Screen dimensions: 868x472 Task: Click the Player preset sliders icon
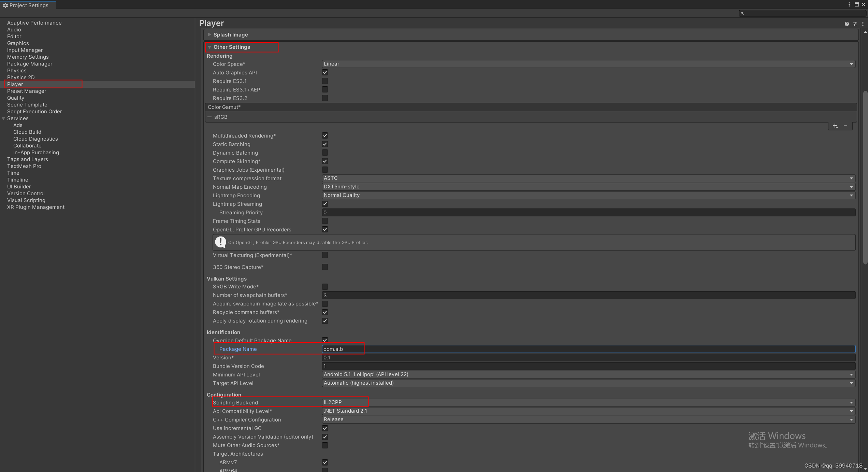(x=855, y=24)
